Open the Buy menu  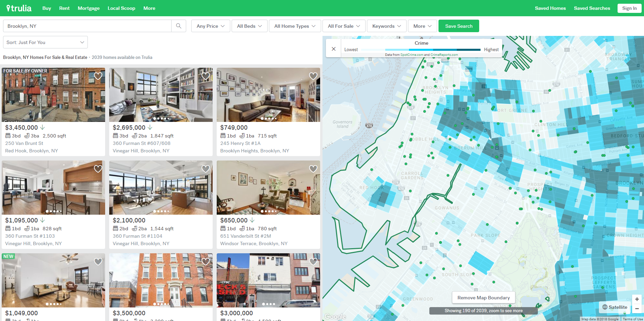point(47,8)
